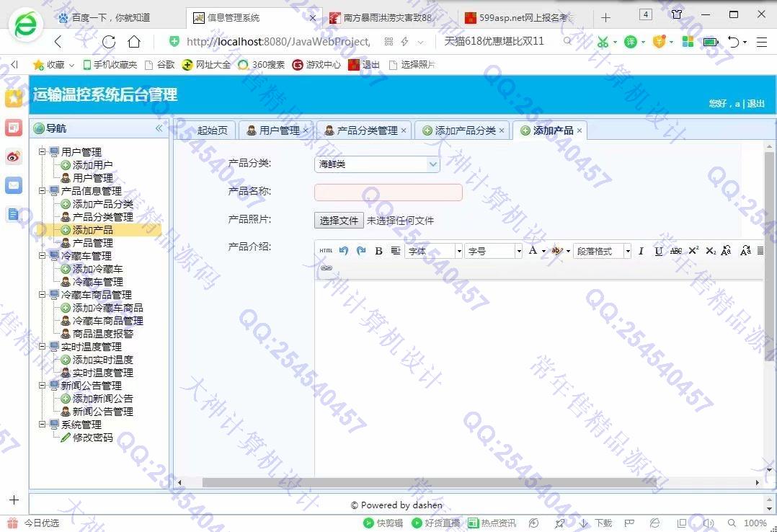The height and width of the screenshot is (532, 777).
Task: Click 选择文件 button to choose photo
Action: pyautogui.click(x=339, y=221)
